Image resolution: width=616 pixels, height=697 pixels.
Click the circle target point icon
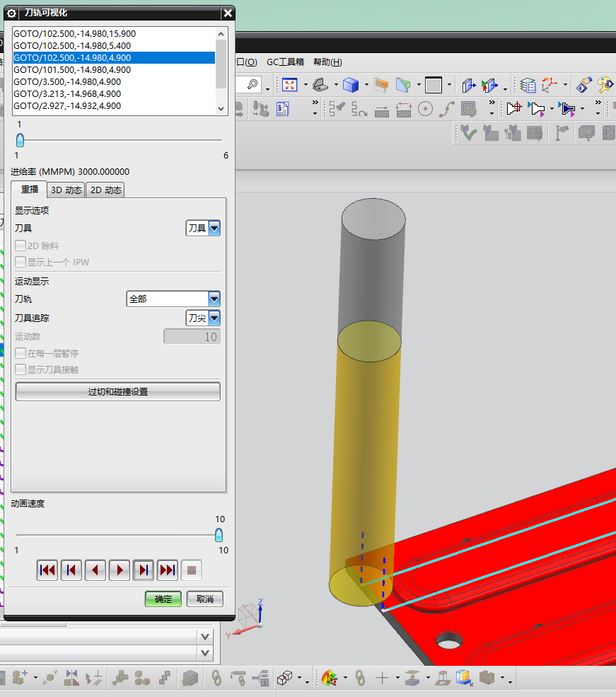point(426,109)
